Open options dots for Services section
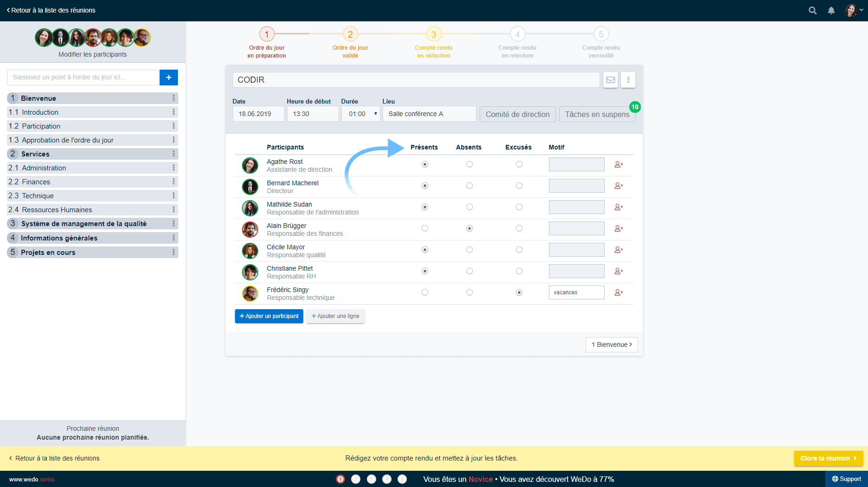Viewport: 868px width, 487px height. pos(174,154)
